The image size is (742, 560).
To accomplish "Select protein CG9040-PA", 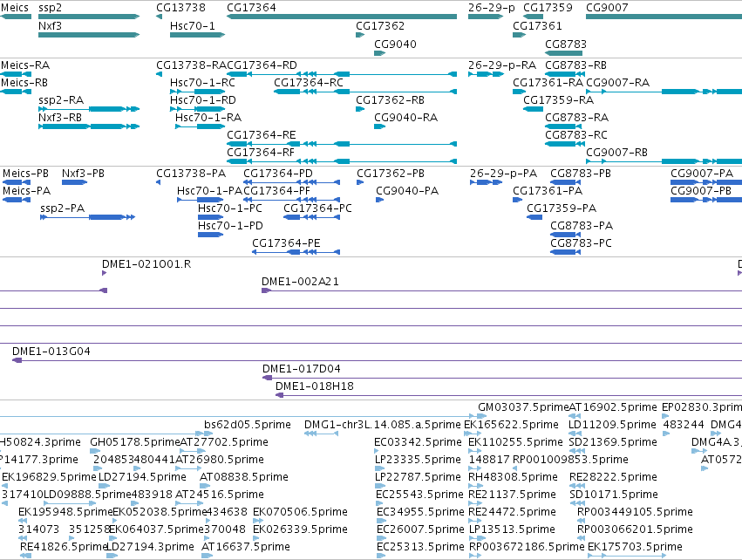I will (x=407, y=191).
